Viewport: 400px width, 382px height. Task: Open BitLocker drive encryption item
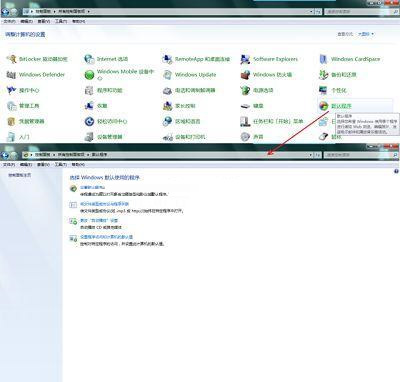click(37, 59)
